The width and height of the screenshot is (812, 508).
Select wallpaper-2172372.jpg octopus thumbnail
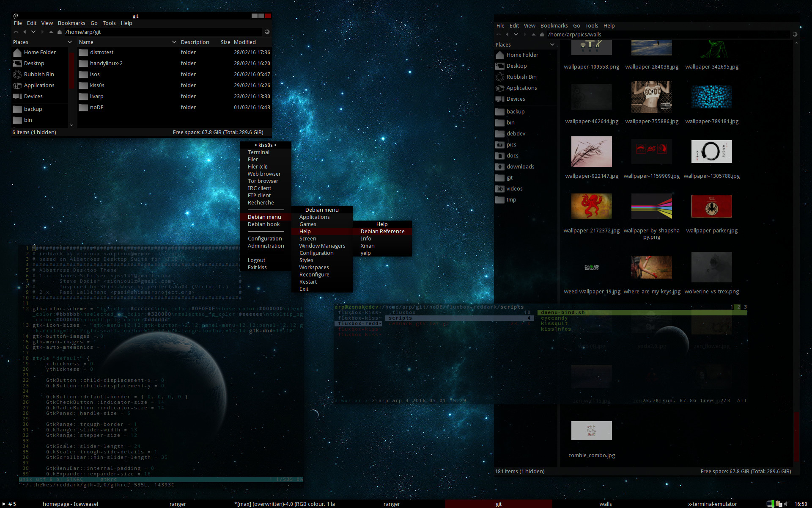[591, 206]
